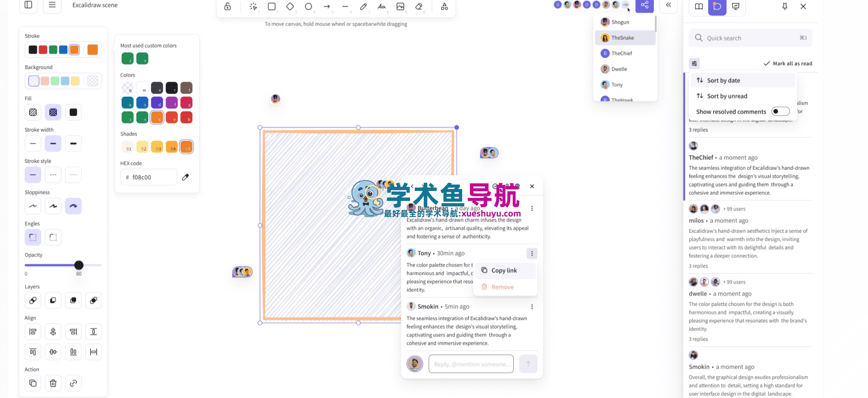This screenshot has height=398, width=868.
Task: Select the Text tool
Action: 382,6
